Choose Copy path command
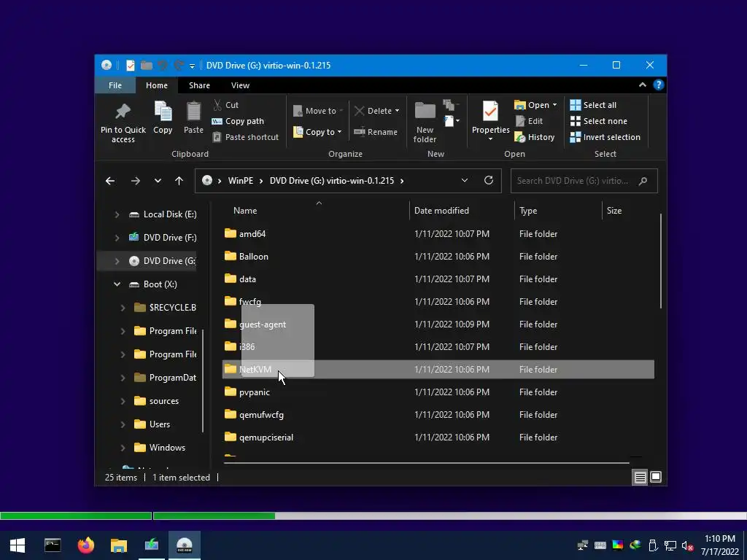747x560 pixels. [x=238, y=121]
